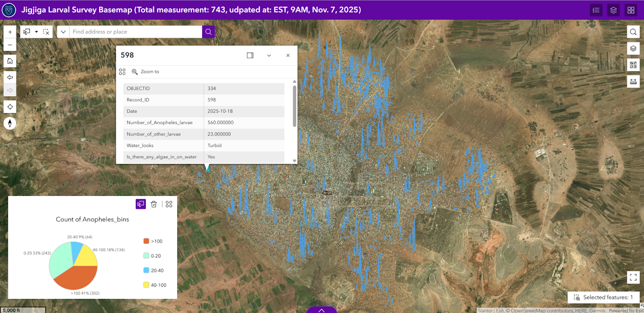Enter fullscreen map view
Image resolution: width=644 pixels, height=313 pixels.
point(633,277)
